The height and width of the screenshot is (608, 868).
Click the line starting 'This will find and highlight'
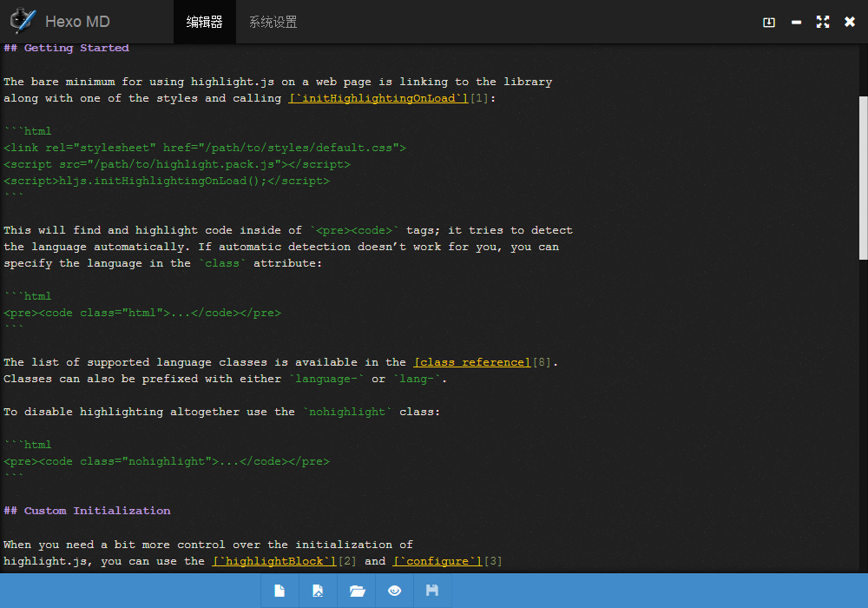[288, 230]
